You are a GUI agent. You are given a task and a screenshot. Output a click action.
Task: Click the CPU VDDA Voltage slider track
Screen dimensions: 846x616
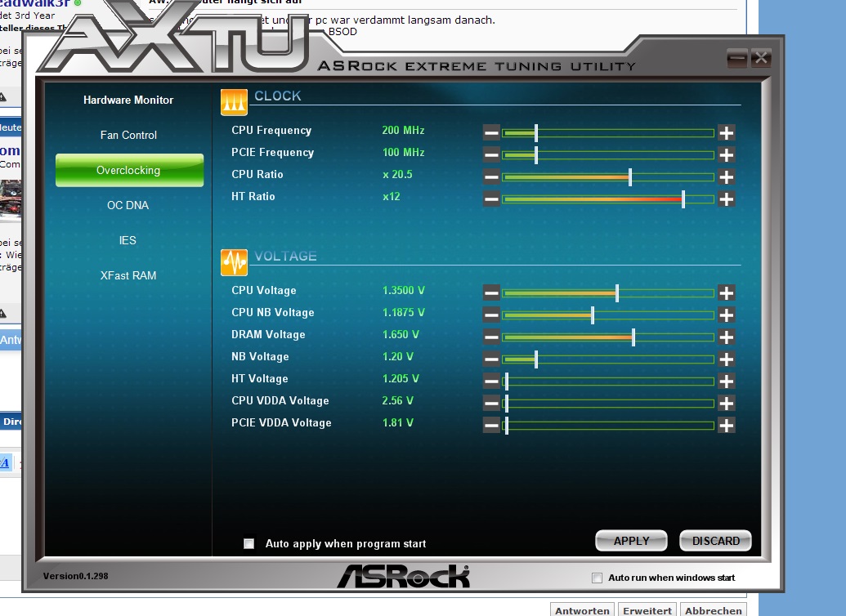point(608,404)
